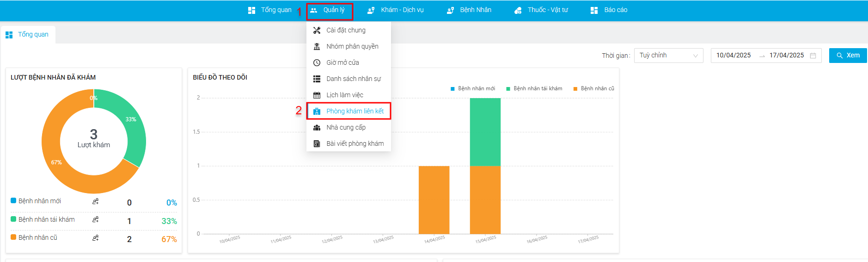Choose Lịch làm việc menu entry

pos(348,95)
